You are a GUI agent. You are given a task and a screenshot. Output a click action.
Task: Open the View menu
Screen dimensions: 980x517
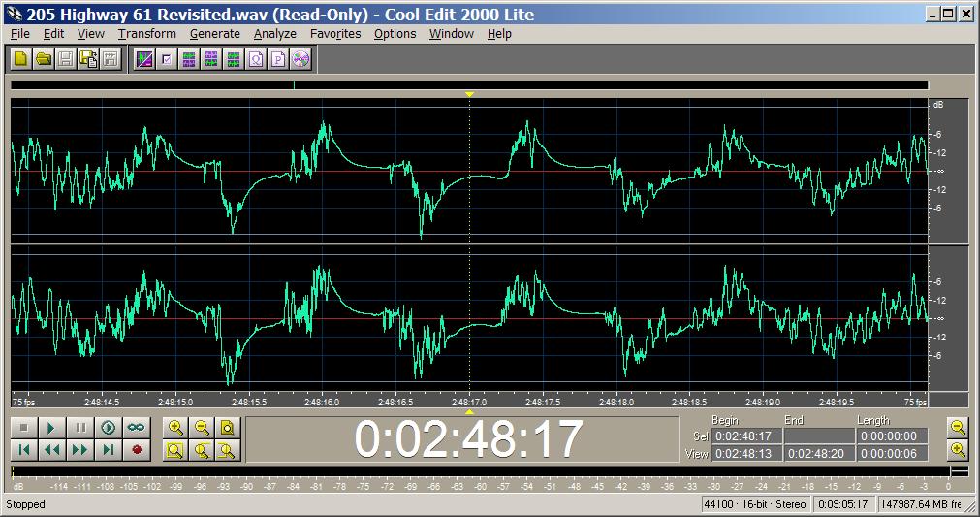click(90, 34)
